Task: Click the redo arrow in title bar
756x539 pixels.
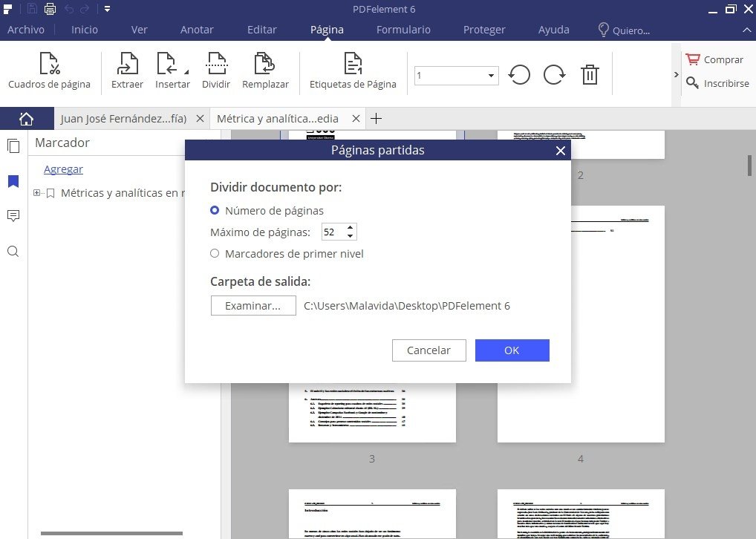Action: [x=85, y=9]
